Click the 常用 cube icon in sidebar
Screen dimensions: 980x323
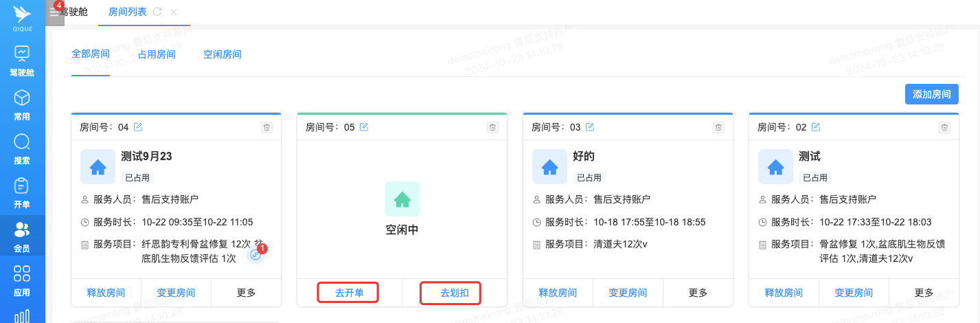(22, 98)
